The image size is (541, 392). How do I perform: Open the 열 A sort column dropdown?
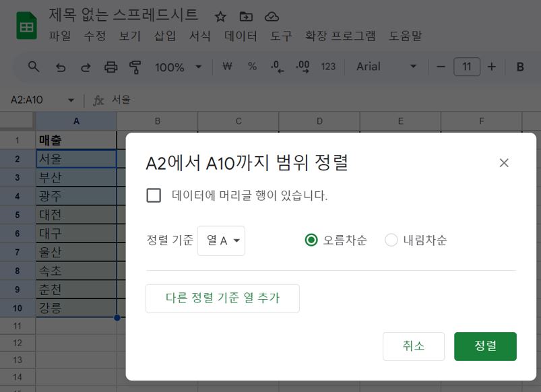[x=221, y=240]
